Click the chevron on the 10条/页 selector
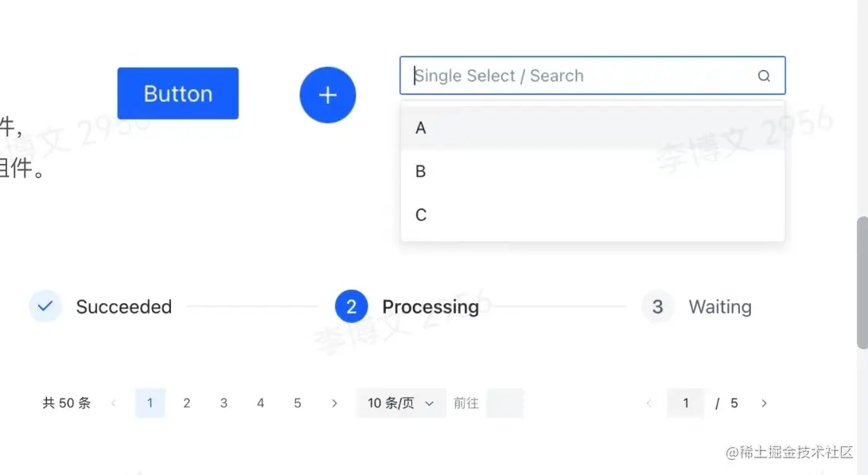This screenshot has height=475, width=868. [430, 403]
